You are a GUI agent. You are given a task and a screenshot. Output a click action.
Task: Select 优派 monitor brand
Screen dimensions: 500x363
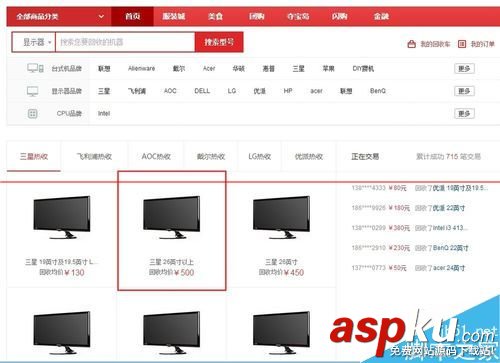259,91
